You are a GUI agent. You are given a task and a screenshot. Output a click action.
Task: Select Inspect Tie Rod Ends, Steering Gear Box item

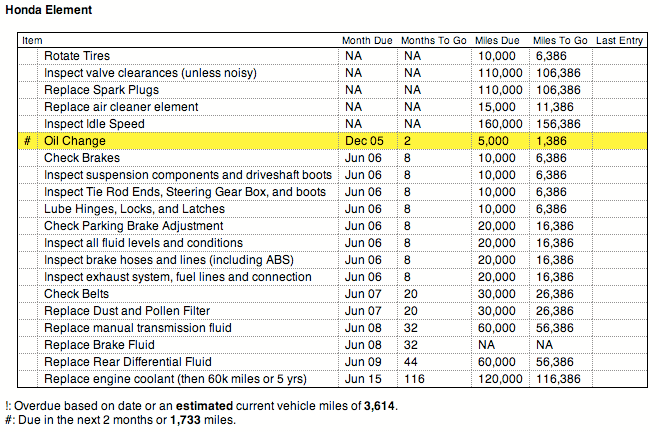[185, 192]
